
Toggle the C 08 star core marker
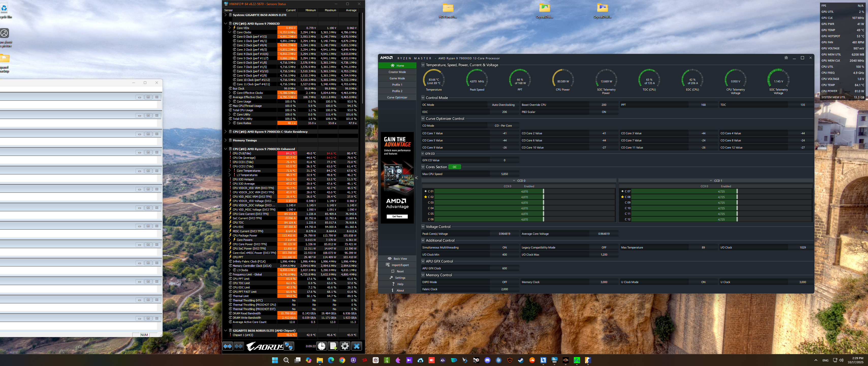[622, 197]
